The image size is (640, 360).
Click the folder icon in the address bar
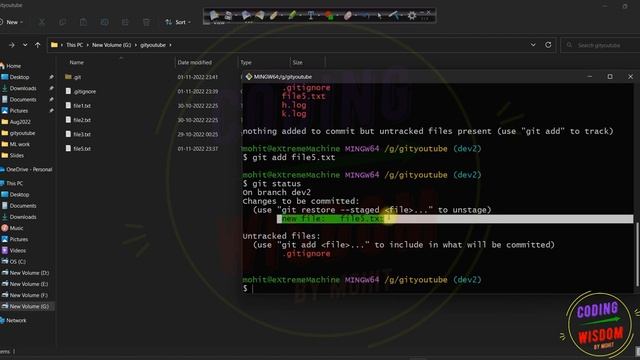(54, 45)
